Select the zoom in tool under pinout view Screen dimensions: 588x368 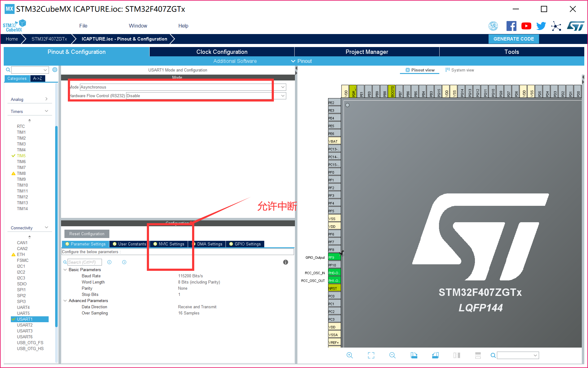coord(350,355)
